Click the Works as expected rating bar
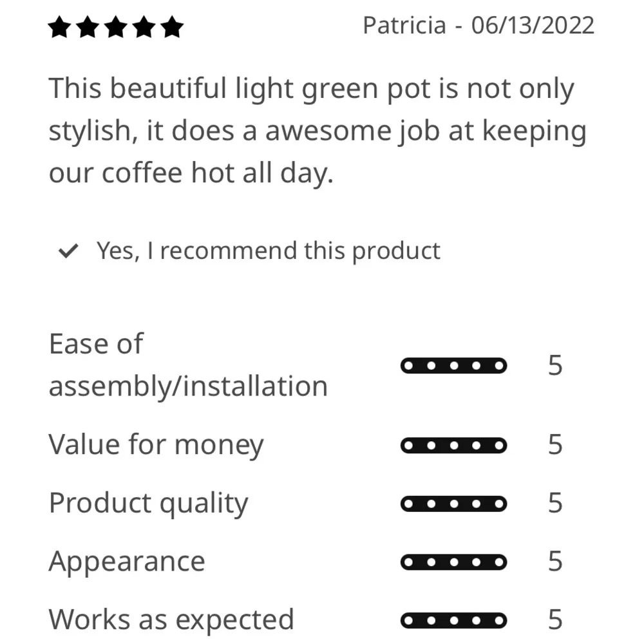The image size is (644, 644). click(453, 621)
